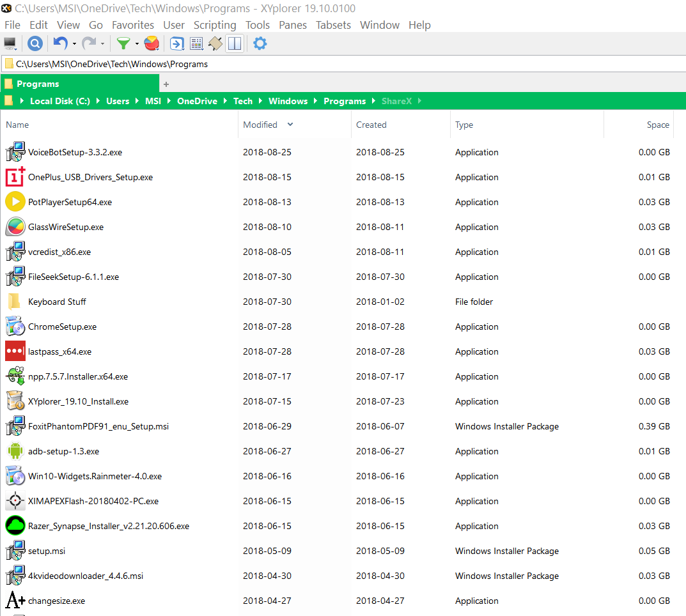Select the Razer_Synapse_Installer green cloud icon
This screenshot has height=616, width=686.
[x=15, y=526]
